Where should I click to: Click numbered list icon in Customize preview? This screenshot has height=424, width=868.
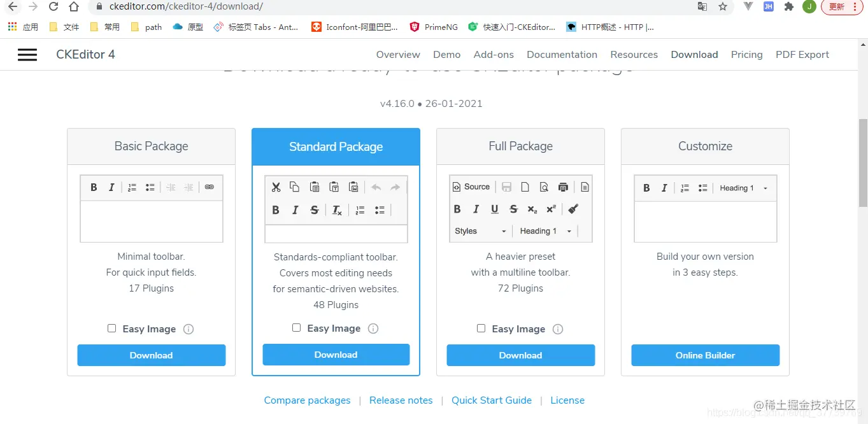[x=685, y=188]
